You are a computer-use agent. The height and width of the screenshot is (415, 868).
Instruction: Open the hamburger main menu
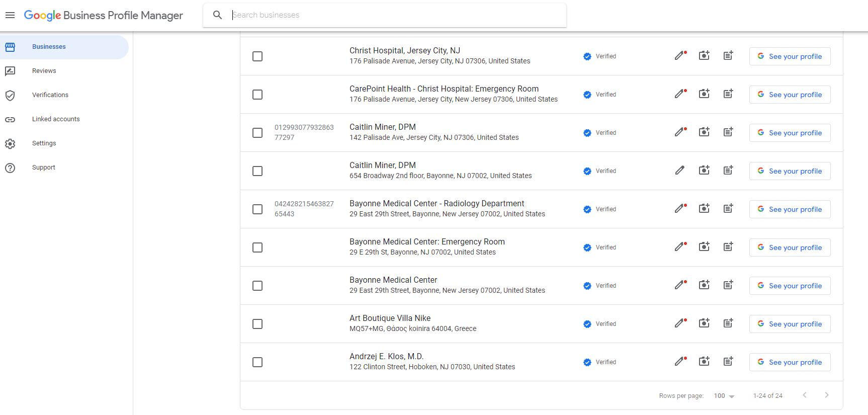click(10, 15)
